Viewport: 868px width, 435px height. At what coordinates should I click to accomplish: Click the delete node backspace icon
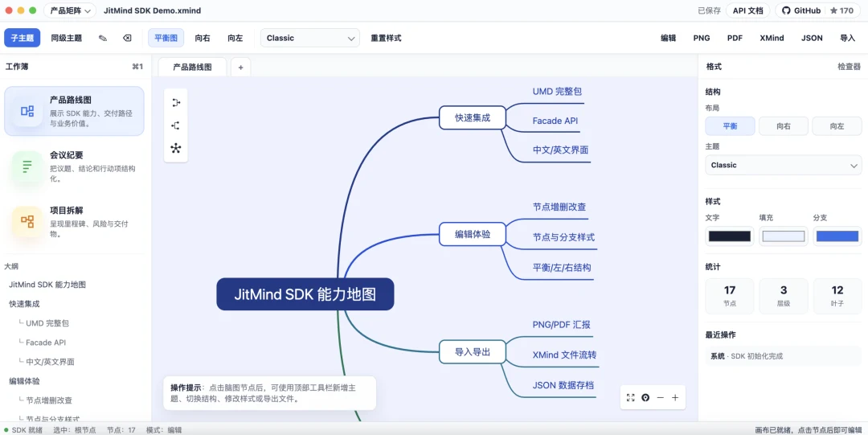point(127,39)
